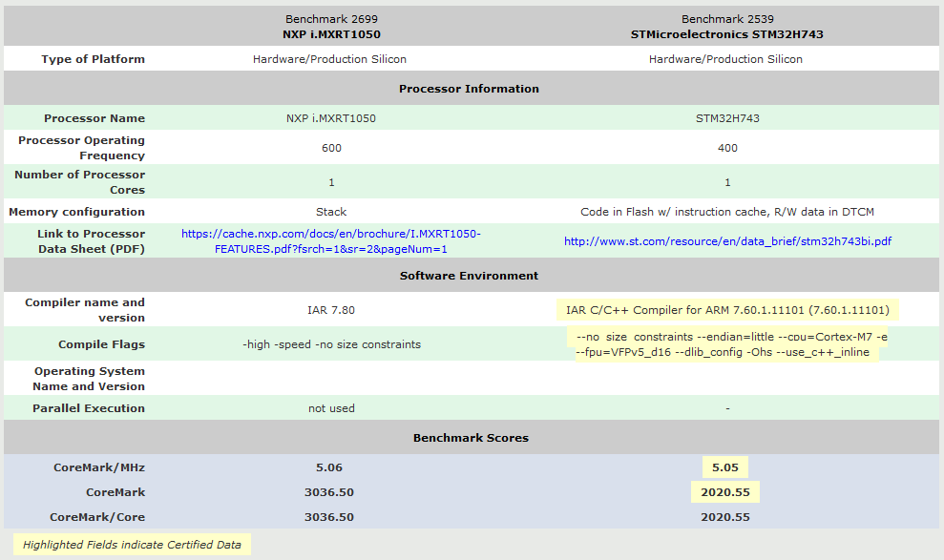944x560 pixels.
Task: Click the 'NXP i.MXRT1050' column heading
Action: pos(331,34)
